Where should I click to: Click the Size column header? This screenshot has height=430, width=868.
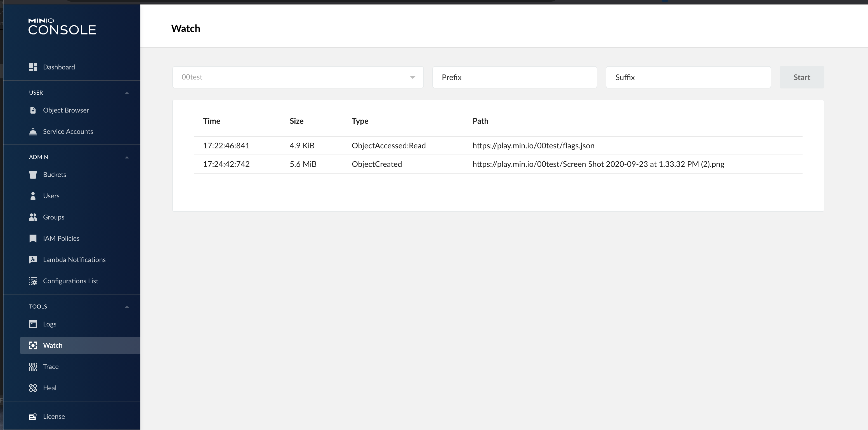pyautogui.click(x=296, y=121)
